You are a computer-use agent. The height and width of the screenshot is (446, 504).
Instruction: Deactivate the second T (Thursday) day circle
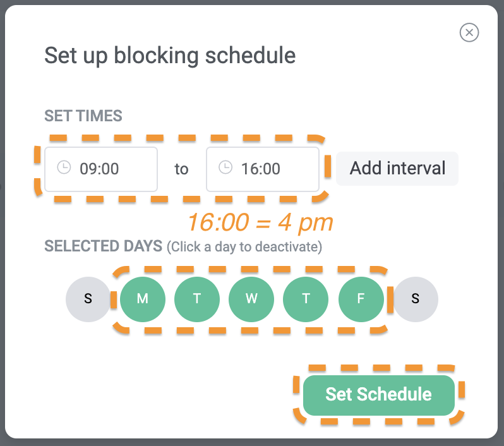point(306,299)
